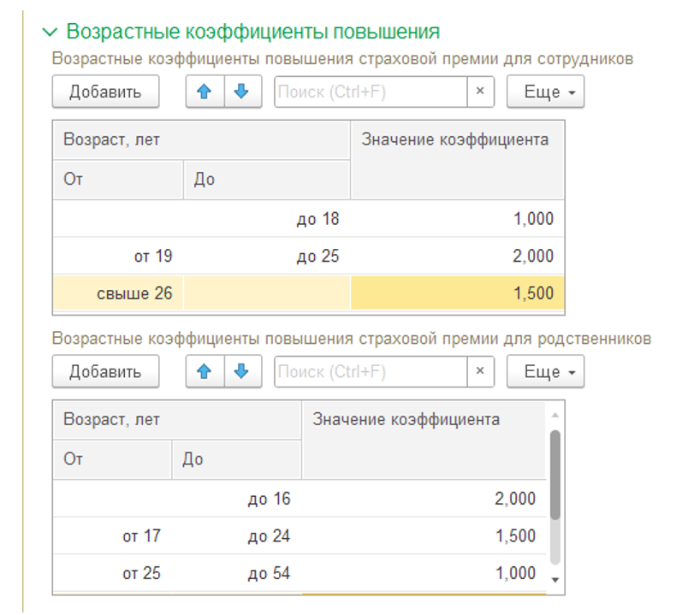The image size is (700, 615).
Task: Clear relatives search field with X button
Action: point(480,371)
